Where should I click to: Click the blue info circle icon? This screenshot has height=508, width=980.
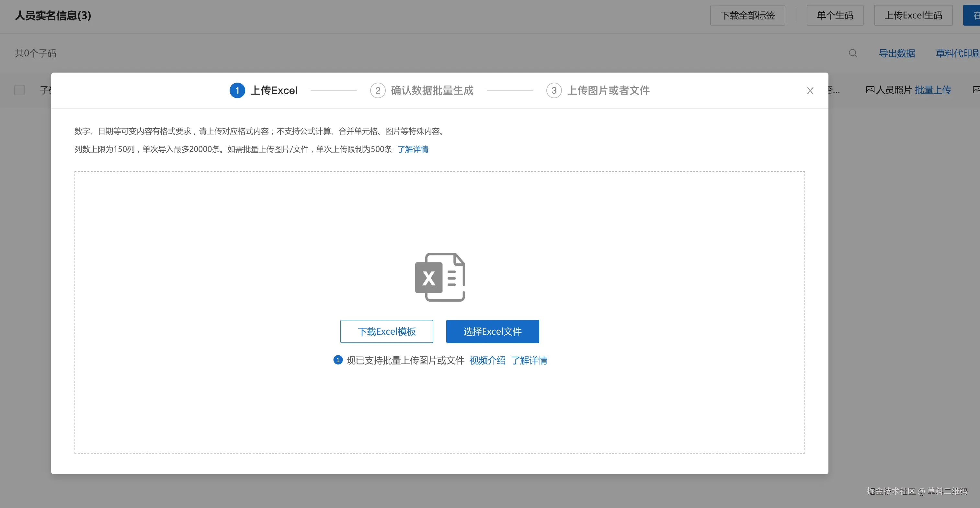click(x=337, y=360)
